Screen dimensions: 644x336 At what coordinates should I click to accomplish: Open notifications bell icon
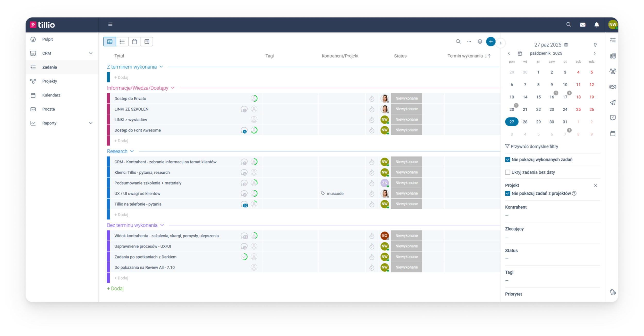pos(597,25)
